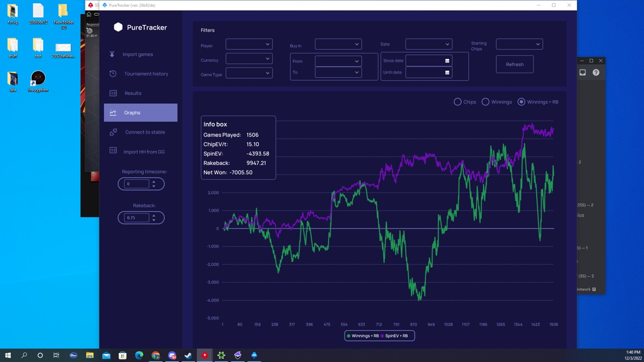Toggle the SpinEV + RB legend entry
Viewport: 644px width, 362px height.
coord(396,336)
